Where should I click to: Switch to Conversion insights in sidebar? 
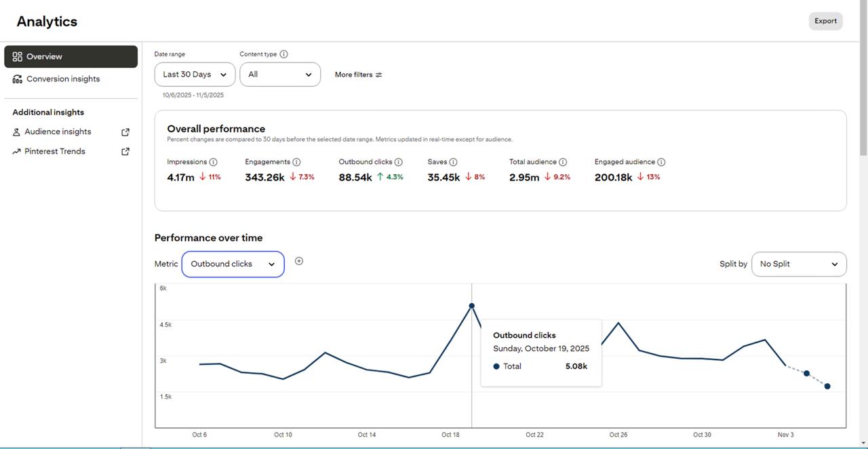pyautogui.click(x=63, y=79)
